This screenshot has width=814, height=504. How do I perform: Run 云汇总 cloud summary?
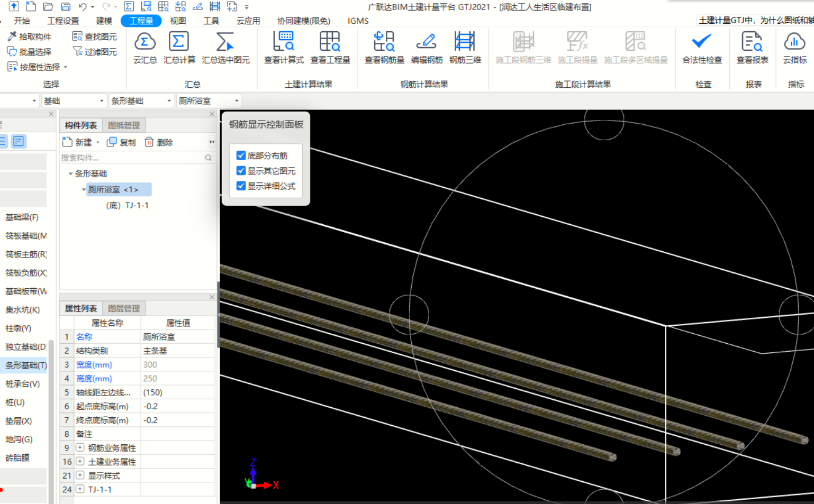click(144, 48)
